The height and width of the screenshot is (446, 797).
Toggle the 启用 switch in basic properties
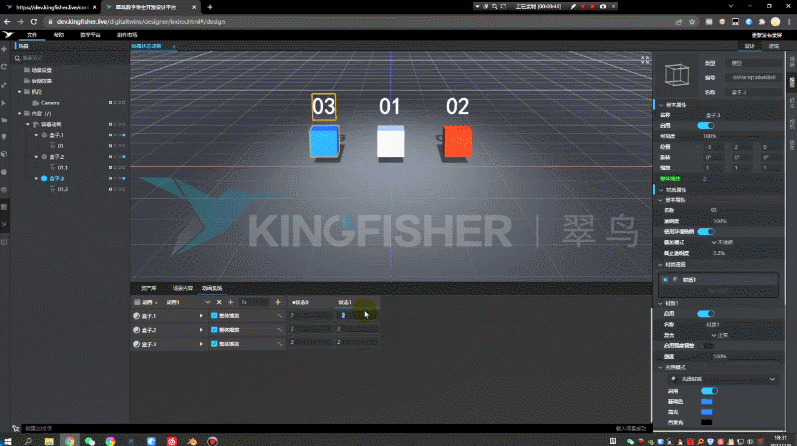pos(706,126)
